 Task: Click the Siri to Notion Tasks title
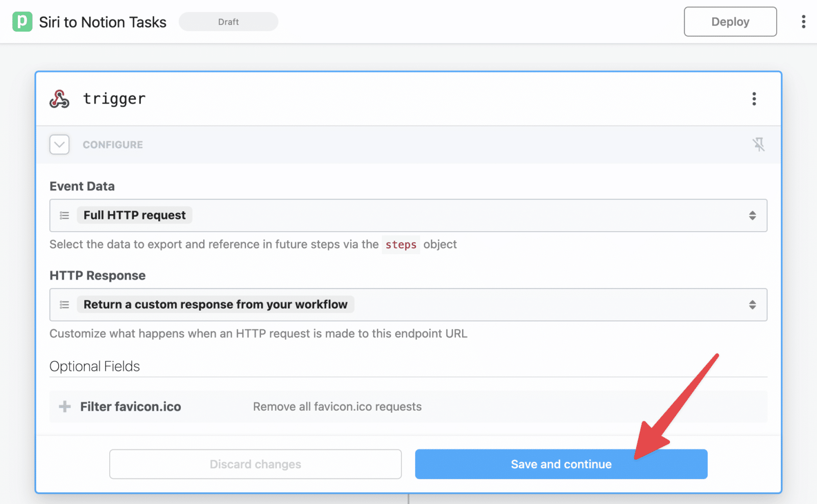102,21
